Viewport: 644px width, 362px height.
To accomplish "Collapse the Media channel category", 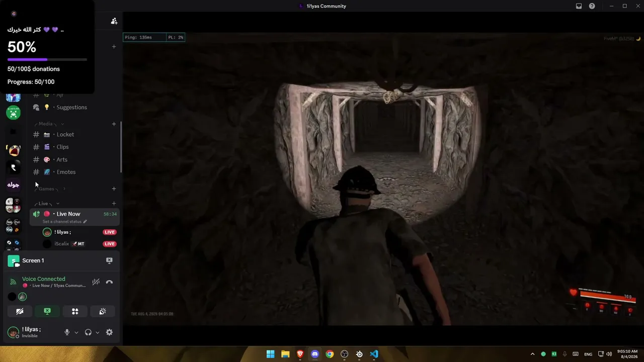I will click(x=49, y=124).
